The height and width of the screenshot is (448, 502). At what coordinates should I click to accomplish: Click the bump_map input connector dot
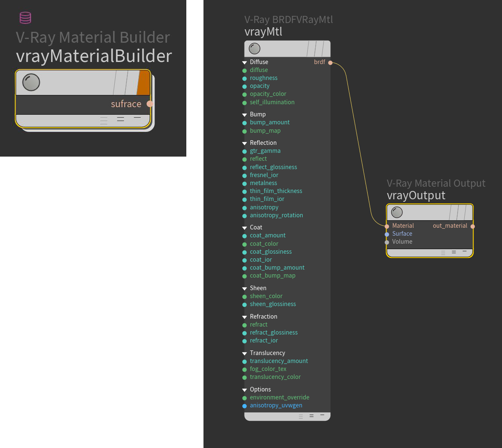coord(244,131)
